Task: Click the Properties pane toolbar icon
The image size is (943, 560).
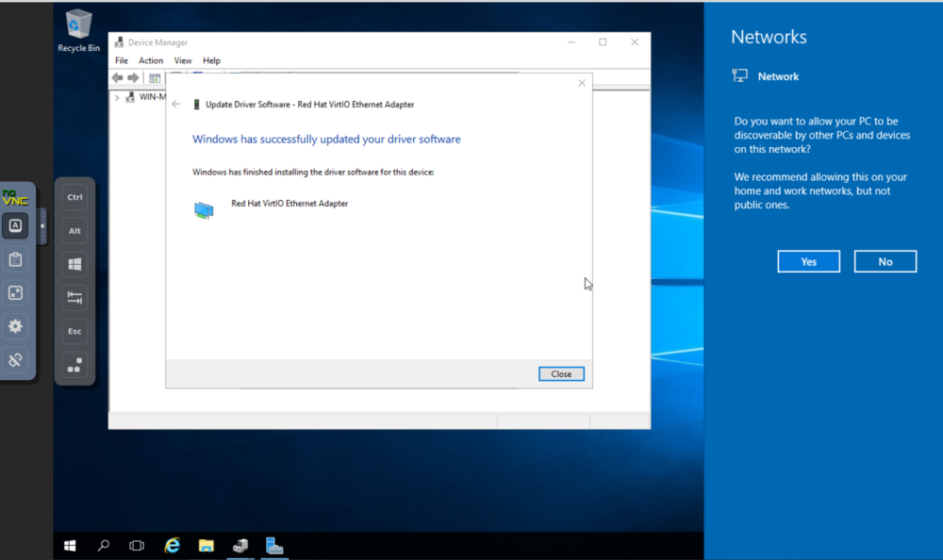Action: pyautogui.click(x=155, y=78)
